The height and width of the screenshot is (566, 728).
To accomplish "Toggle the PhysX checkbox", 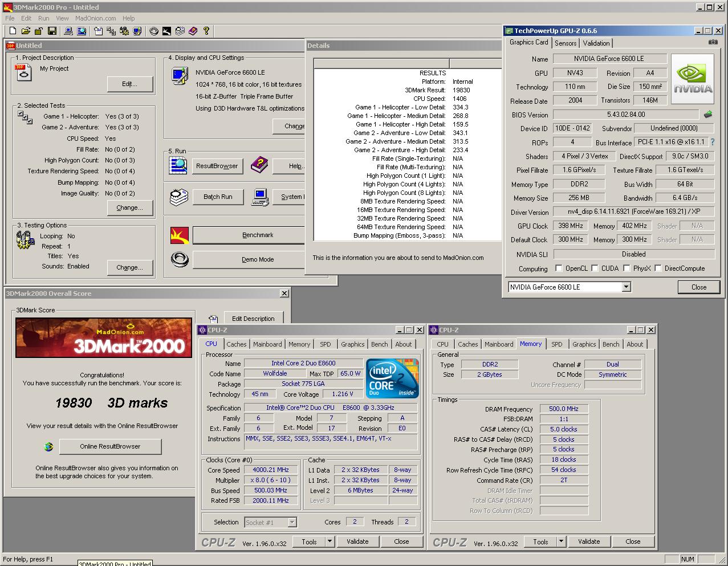I will click(x=627, y=268).
